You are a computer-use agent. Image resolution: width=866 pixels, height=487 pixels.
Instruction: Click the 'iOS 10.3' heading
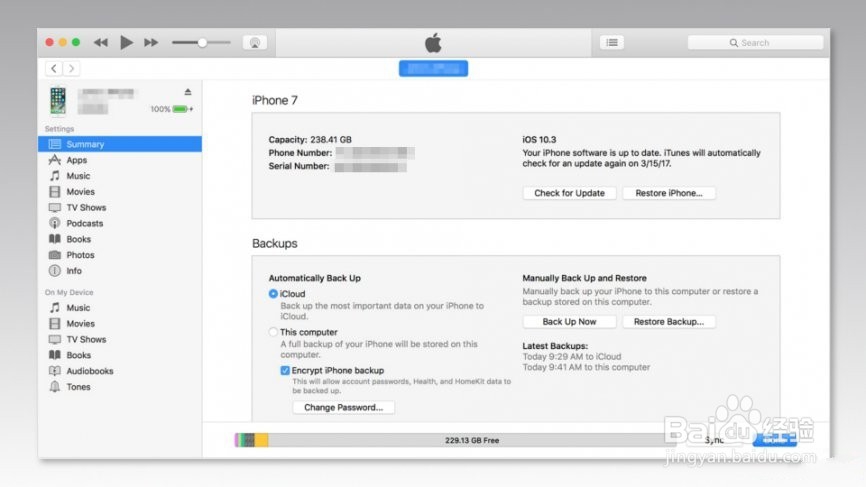539,140
